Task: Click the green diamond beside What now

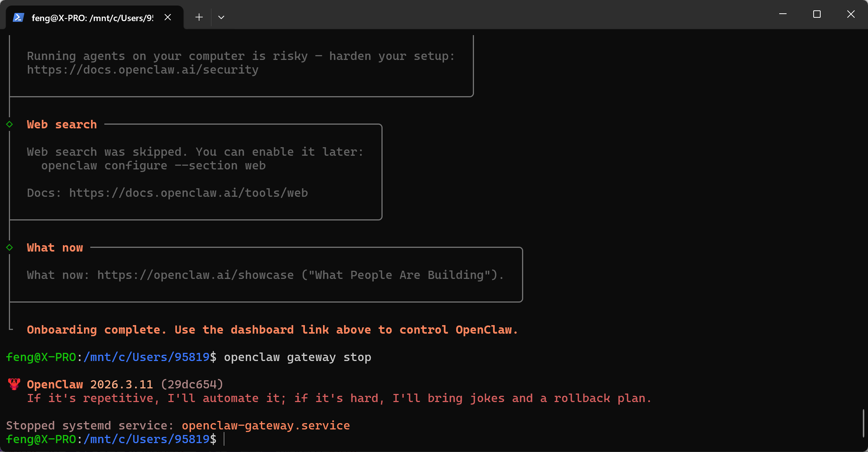Action: point(10,247)
